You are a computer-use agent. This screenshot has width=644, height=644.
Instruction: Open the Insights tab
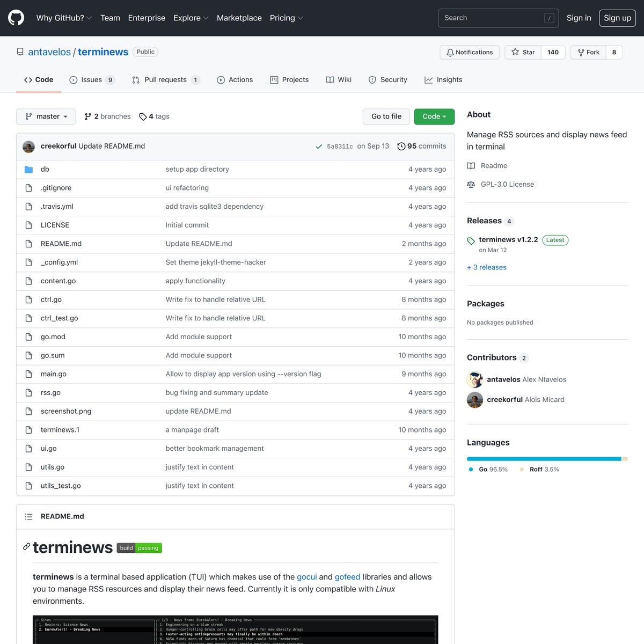[x=443, y=79]
